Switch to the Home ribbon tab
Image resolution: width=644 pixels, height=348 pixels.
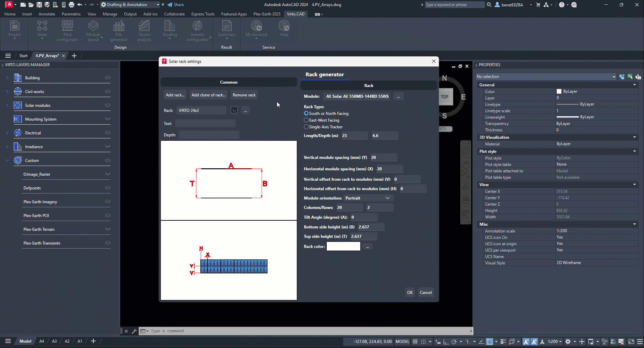pos(10,14)
